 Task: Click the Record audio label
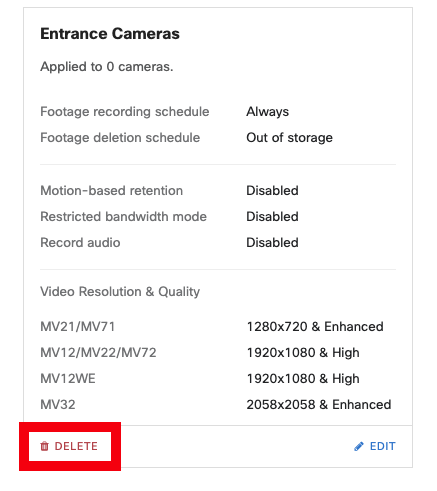80,243
